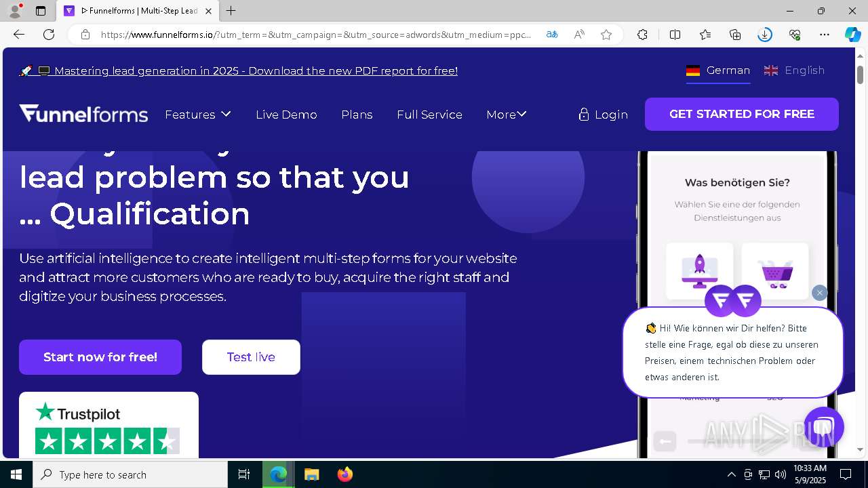Refresh the current page
The width and height of the screenshot is (868, 488).
tap(49, 35)
